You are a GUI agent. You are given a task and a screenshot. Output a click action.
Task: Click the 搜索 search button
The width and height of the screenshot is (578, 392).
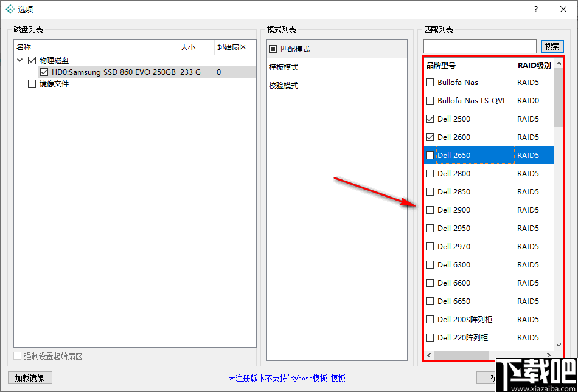point(552,46)
